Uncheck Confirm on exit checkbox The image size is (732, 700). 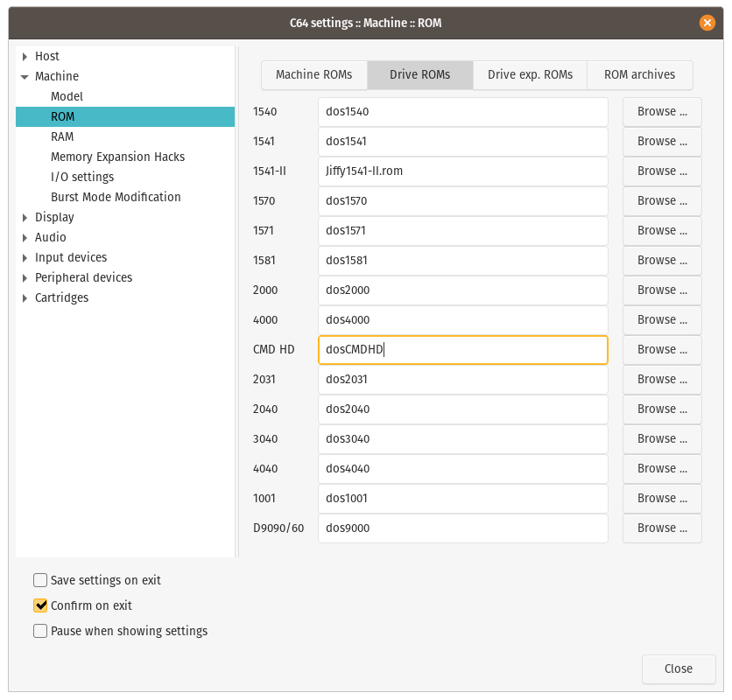40,605
